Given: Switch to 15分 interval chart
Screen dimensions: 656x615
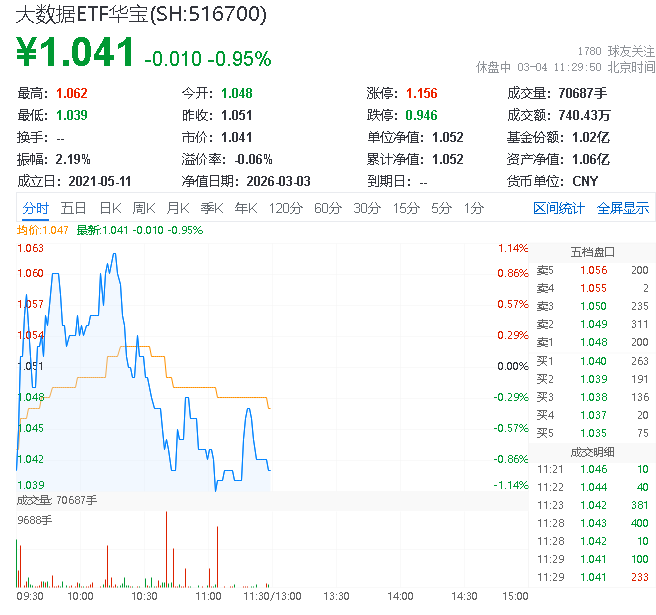Looking at the screenshot, I should pos(406,208).
